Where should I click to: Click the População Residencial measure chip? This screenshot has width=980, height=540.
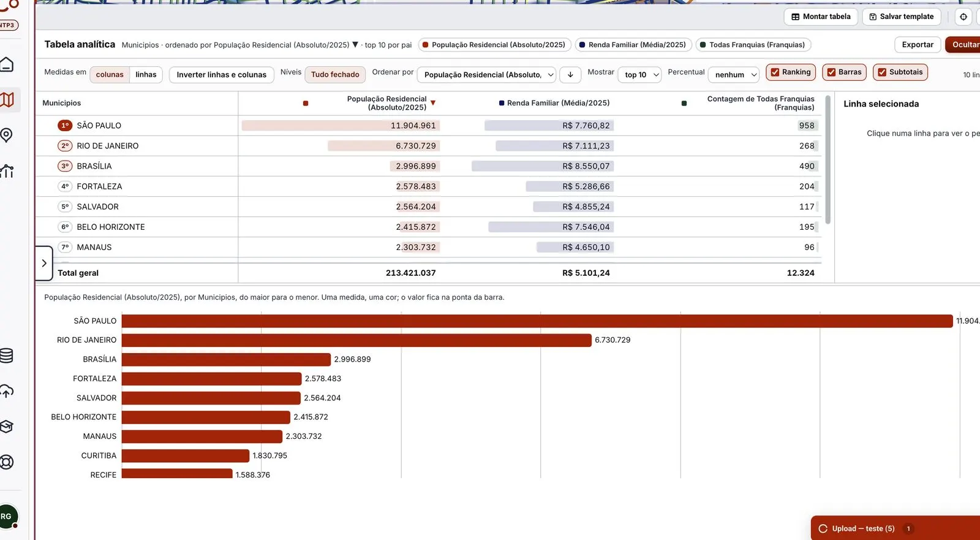pyautogui.click(x=494, y=45)
